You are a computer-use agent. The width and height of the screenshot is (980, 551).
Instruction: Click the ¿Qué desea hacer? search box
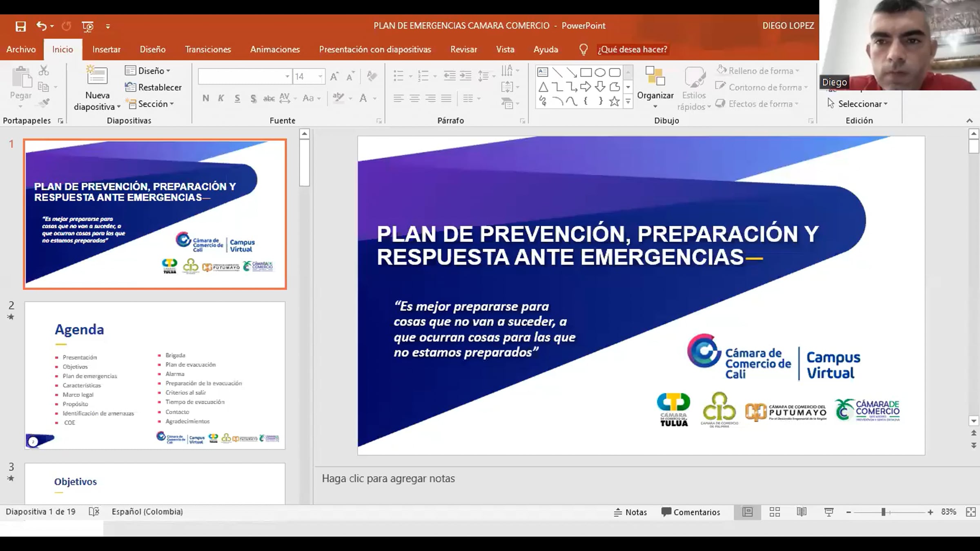pyautogui.click(x=632, y=49)
